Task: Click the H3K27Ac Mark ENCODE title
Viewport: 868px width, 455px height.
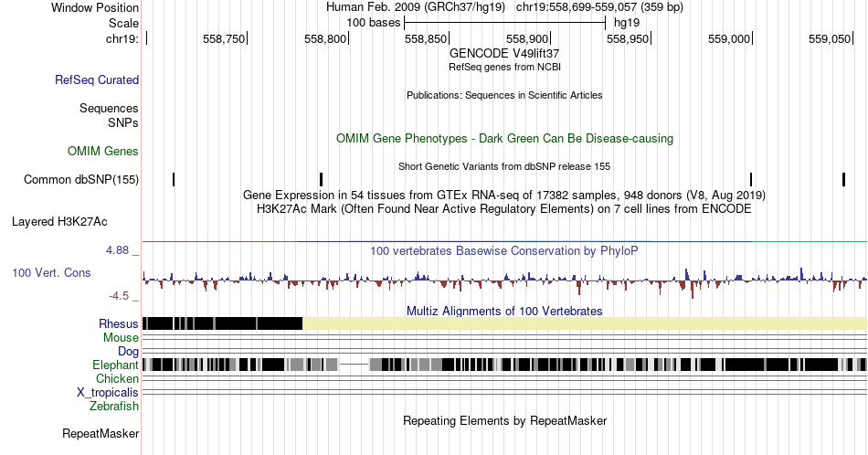Action: tap(504, 208)
